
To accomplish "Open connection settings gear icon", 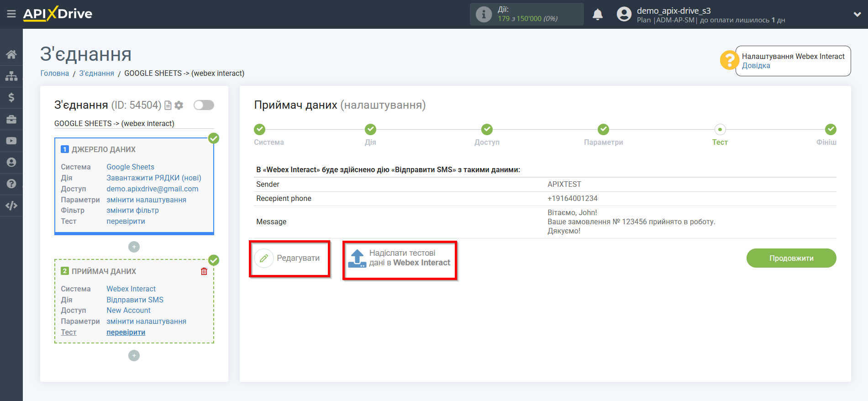I will tap(179, 106).
